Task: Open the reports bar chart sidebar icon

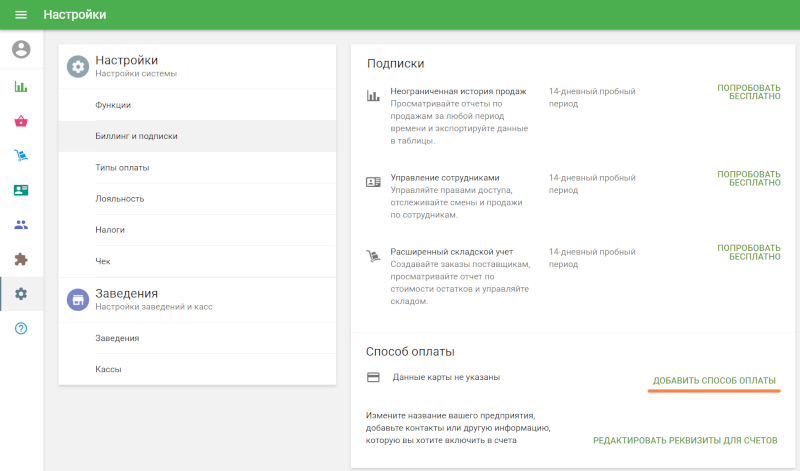Action: 21,87
